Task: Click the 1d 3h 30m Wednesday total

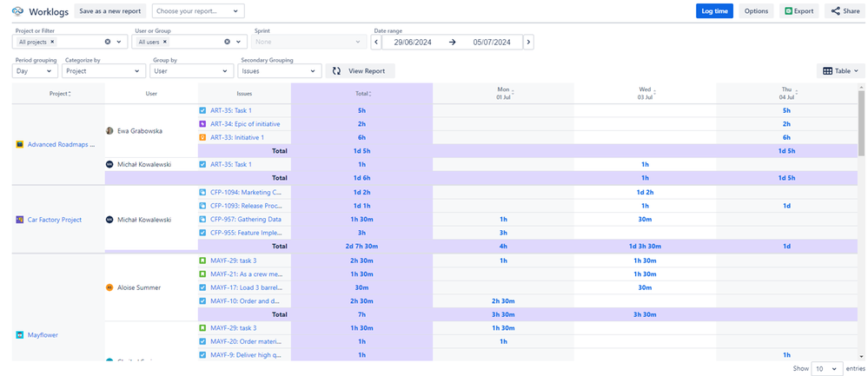Action: click(645, 246)
